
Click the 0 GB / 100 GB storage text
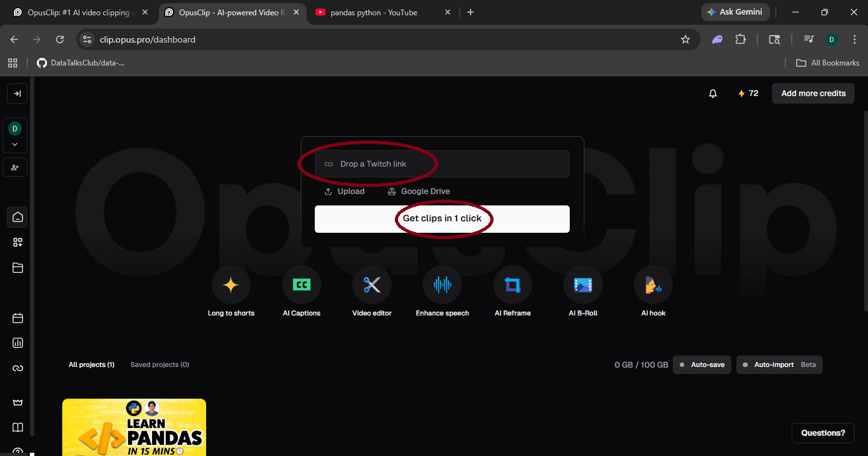641,365
